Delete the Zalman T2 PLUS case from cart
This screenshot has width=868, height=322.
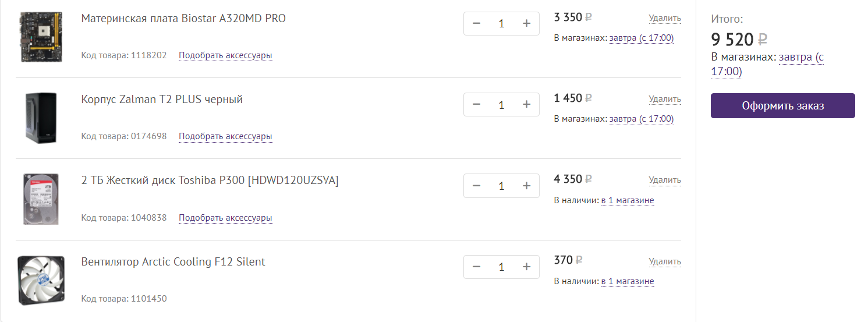(665, 99)
